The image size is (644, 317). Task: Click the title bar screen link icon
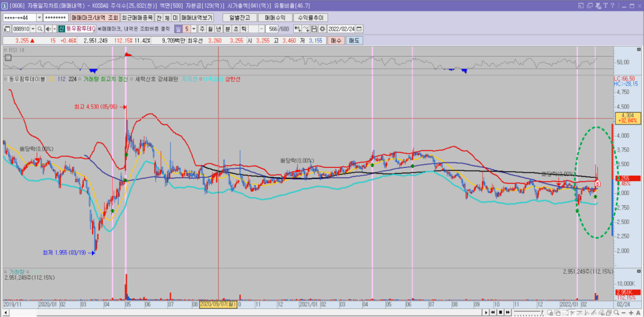581,5
